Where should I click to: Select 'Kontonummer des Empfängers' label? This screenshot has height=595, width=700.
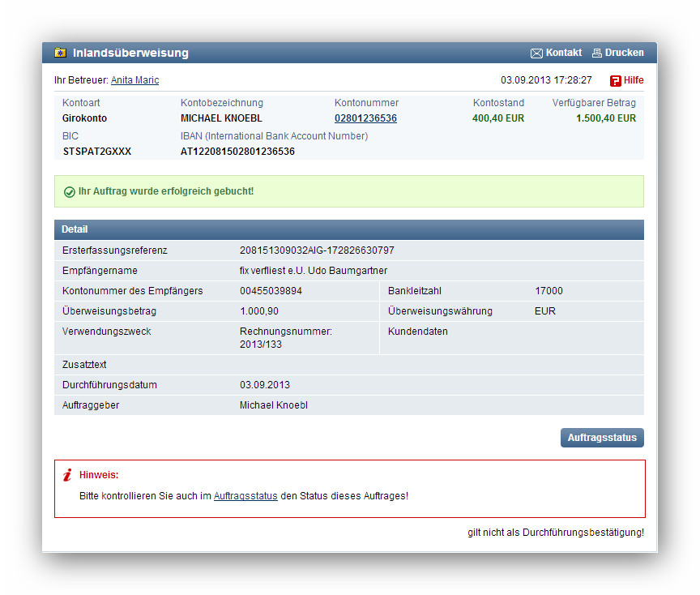click(133, 291)
